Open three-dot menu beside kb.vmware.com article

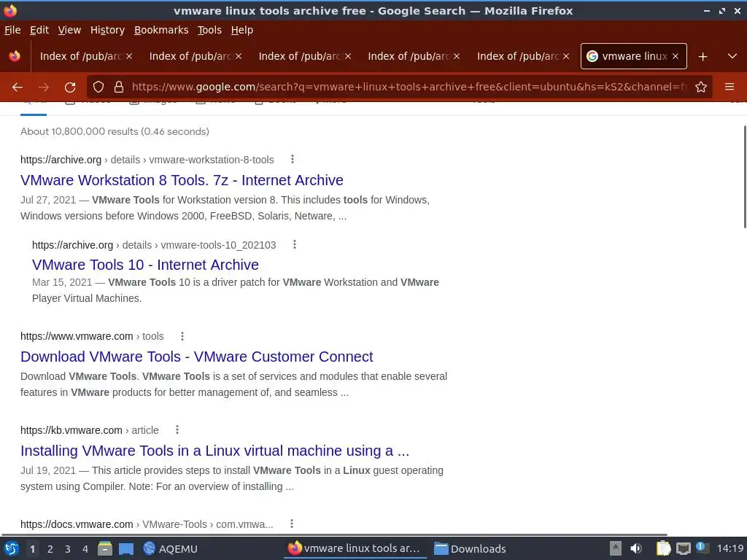tap(177, 429)
